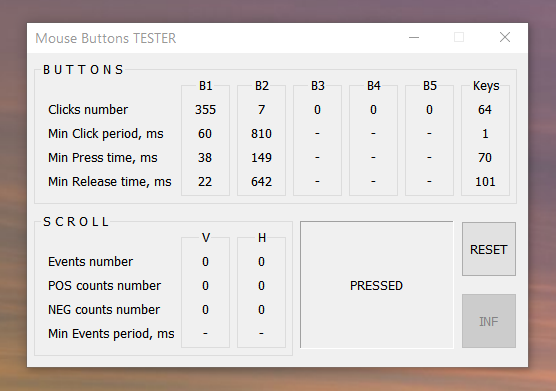Click the greyed INF button
Screen dimensions: 556x391
(489, 321)
